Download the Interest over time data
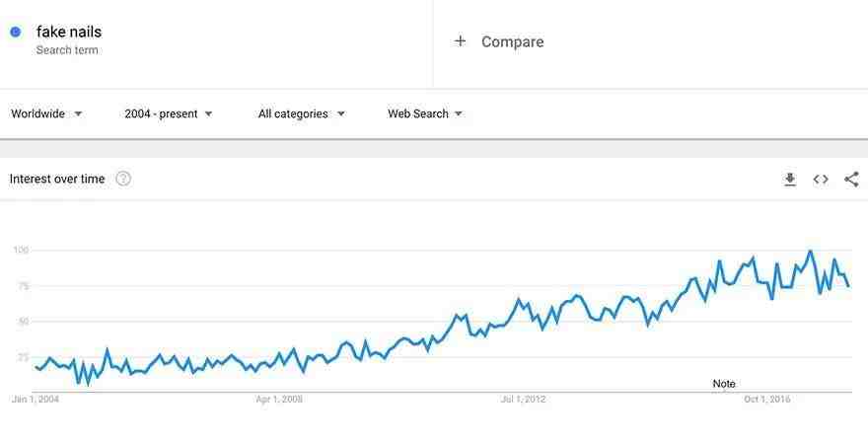Viewport: 868px width, 444px height. (x=790, y=179)
